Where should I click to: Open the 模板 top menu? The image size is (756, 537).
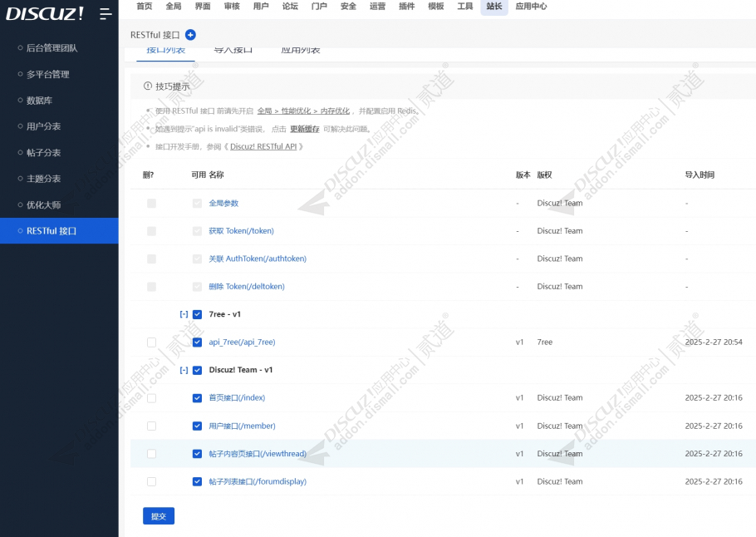[x=436, y=7]
